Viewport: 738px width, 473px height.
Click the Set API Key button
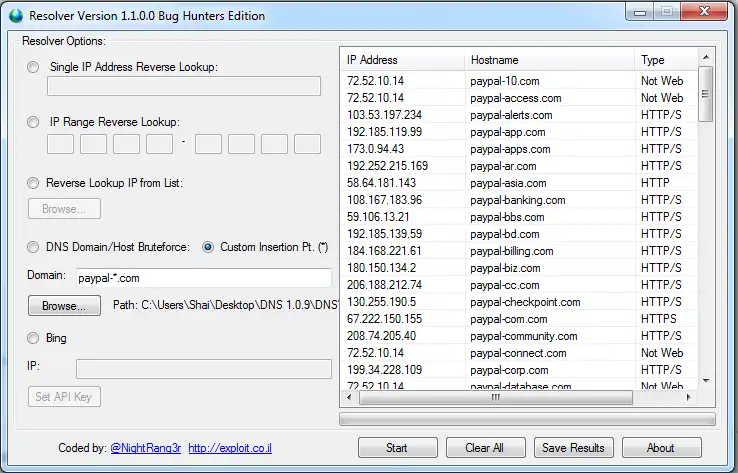coord(64,397)
